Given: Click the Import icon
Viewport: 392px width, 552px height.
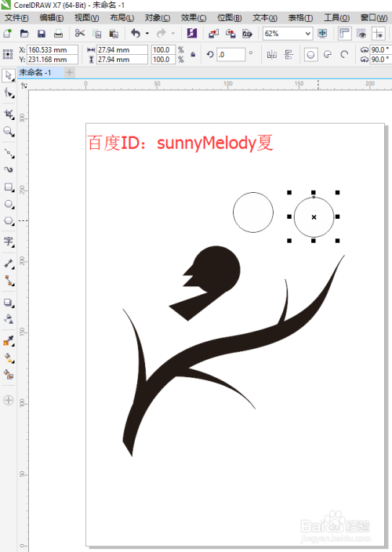Looking at the screenshot, I should (213, 34).
